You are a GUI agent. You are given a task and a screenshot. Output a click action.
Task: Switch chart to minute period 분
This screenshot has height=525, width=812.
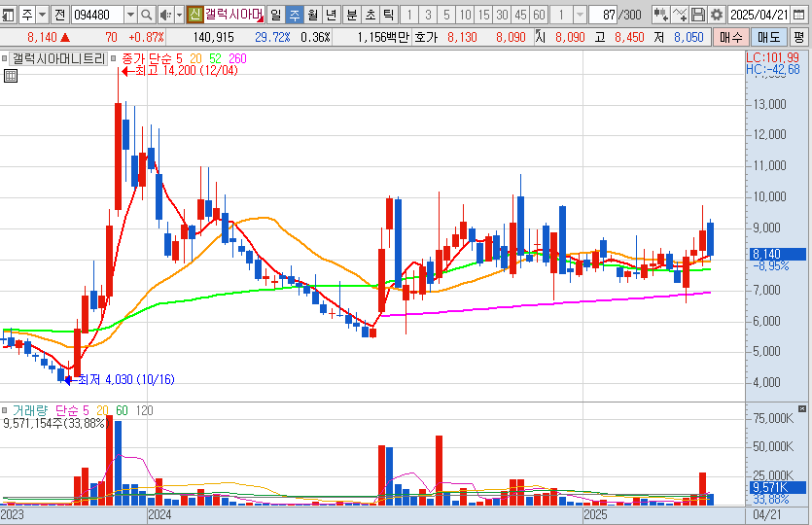352,15
